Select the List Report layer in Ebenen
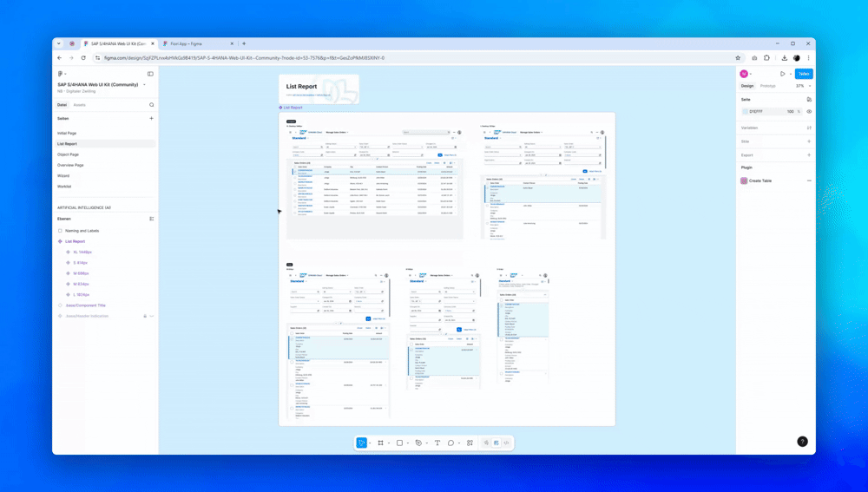 (x=75, y=241)
